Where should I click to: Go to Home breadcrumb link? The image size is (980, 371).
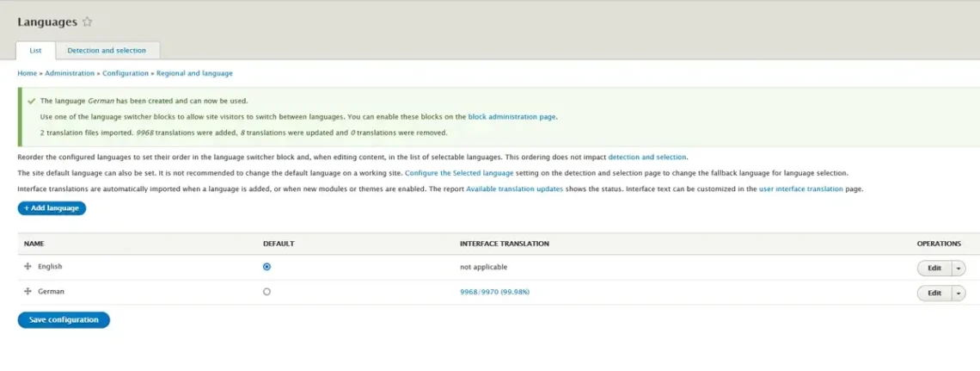(x=27, y=73)
